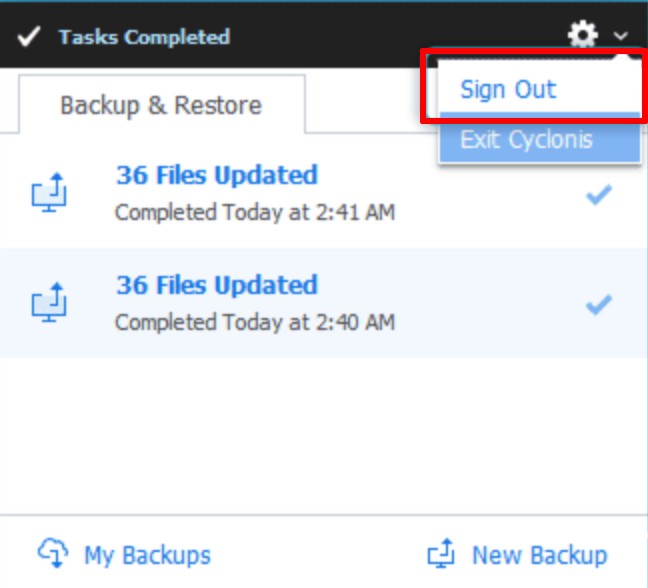This screenshot has height=588, width=648.
Task: Choose Exit Cyclonis from the menu
Action: click(526, 139)
